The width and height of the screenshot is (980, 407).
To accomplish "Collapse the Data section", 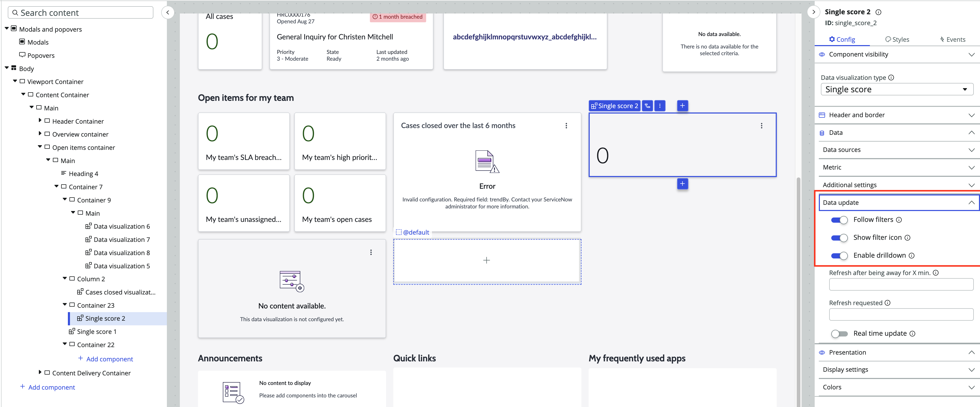I will [897, 132].
